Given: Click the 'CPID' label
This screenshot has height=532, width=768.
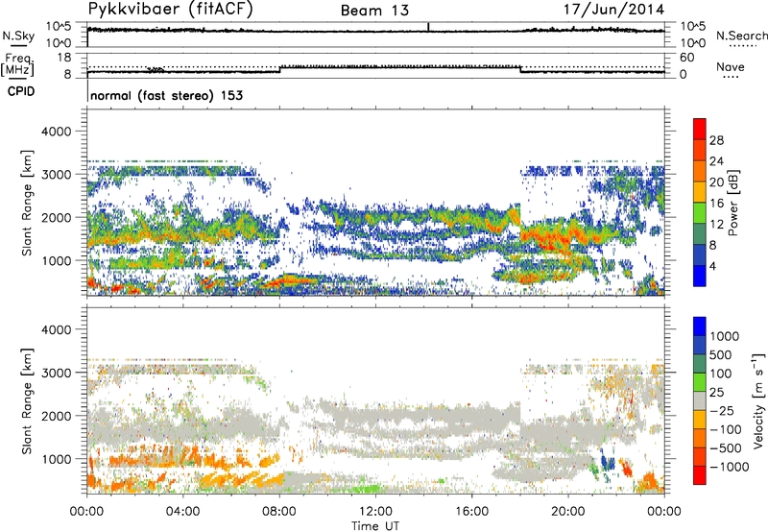Looking at the screenshot, I should 21,91.
